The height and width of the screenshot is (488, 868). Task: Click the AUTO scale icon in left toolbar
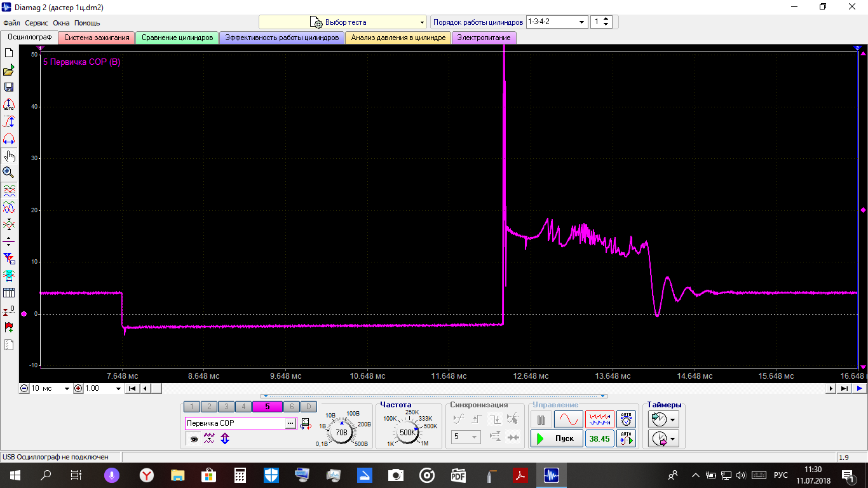coord(9,104)
